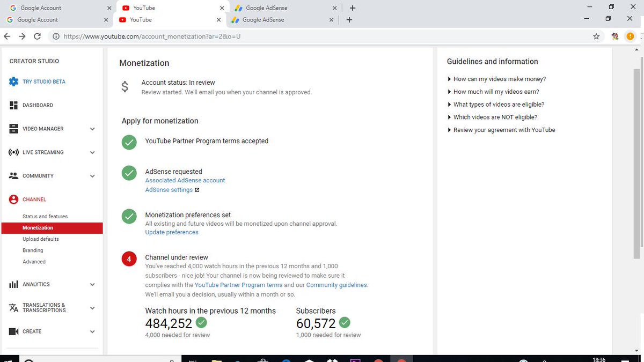Click the red step 4 circle
Viewport: 644px width, 362px height.
(129, 260)
